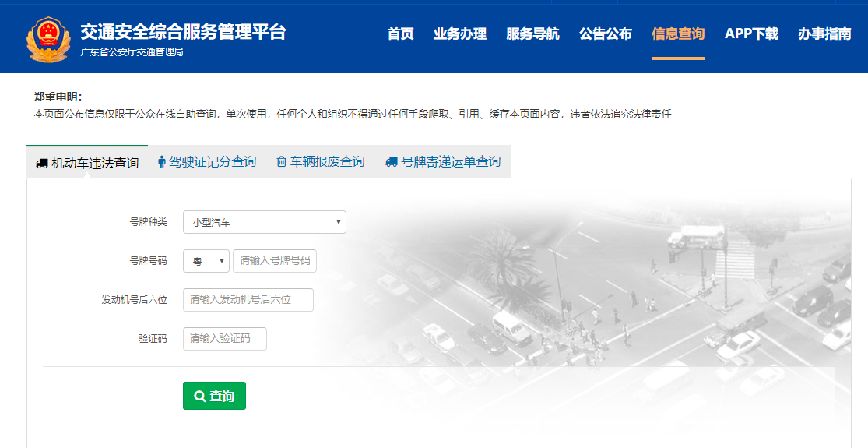Click the 发动机号后六位 field label
The height and width of the screenshot is (448, 868).
tap(134, 300)
